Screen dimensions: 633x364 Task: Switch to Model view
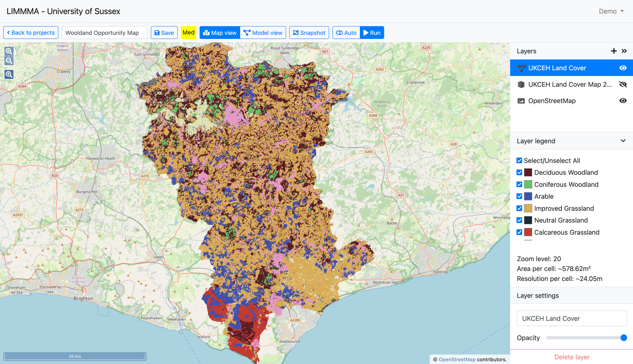(x=263, y=33)
